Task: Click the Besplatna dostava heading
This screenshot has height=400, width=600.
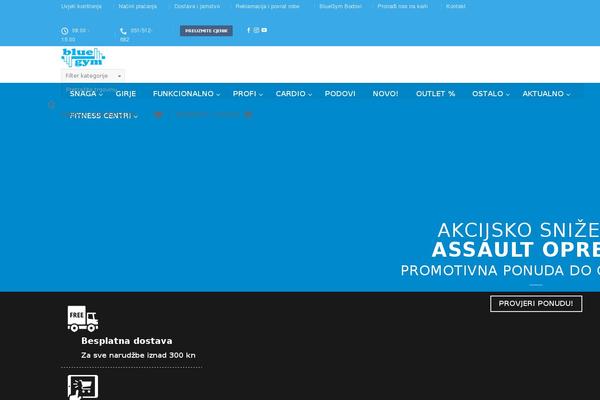Action: click(x=127, y=341)
